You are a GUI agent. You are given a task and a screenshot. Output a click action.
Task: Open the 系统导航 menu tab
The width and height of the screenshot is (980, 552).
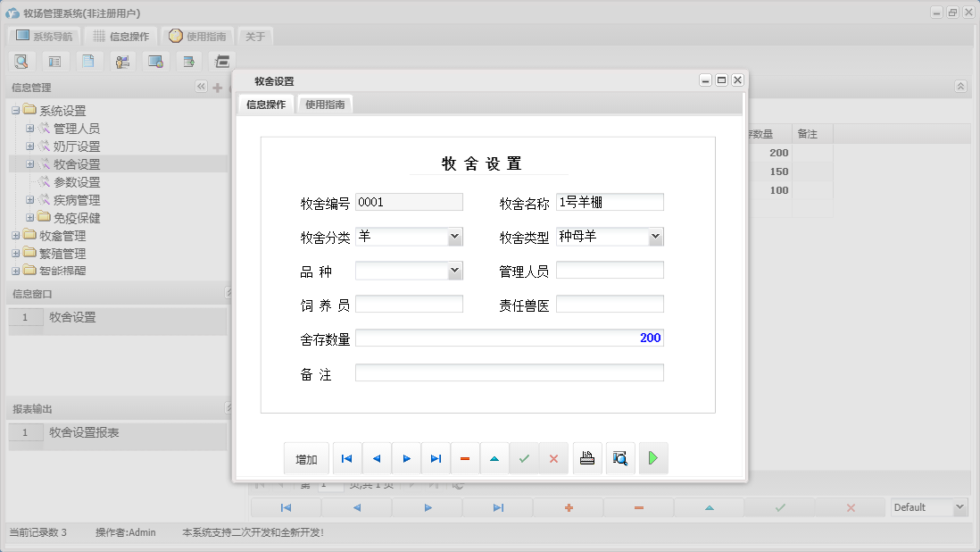point(43,37)
